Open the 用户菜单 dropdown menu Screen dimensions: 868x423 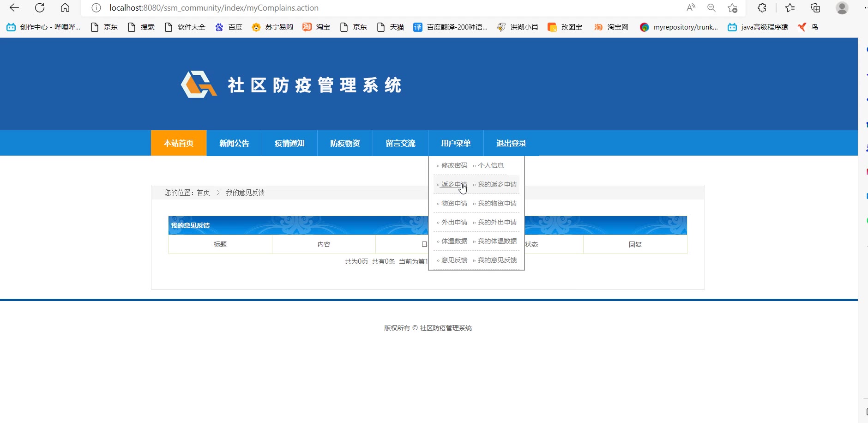coord(456,143)
